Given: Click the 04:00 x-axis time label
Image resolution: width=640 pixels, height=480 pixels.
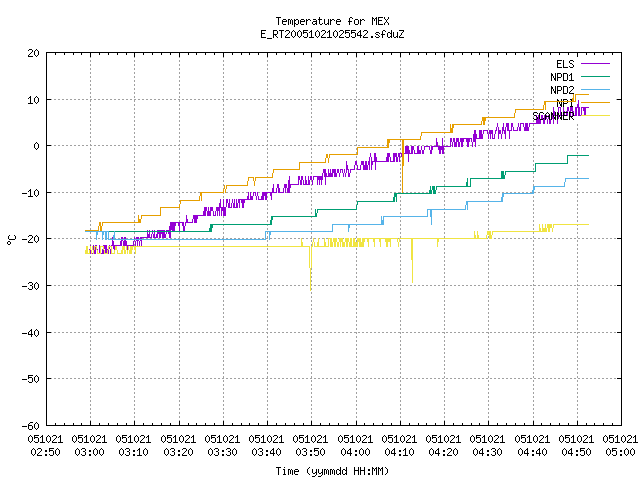Looking at the screenshot, I should pyautogui.click(x=356, y=452).
